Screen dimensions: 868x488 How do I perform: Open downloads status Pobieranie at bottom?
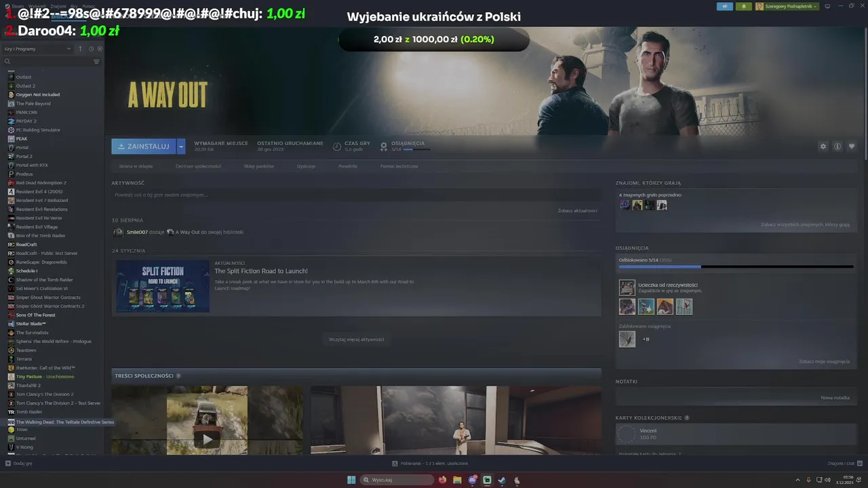tap(430, 464)
